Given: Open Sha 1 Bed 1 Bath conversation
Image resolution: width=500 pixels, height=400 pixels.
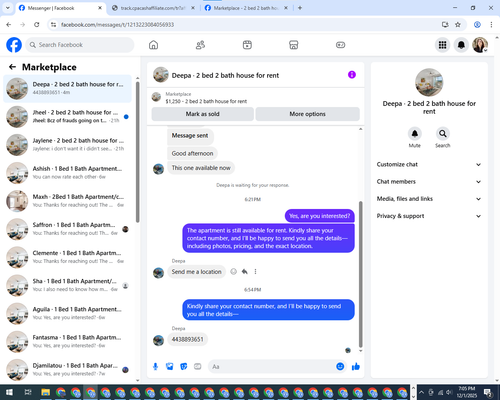Looking at the screenshot, I should click(67, 285).
